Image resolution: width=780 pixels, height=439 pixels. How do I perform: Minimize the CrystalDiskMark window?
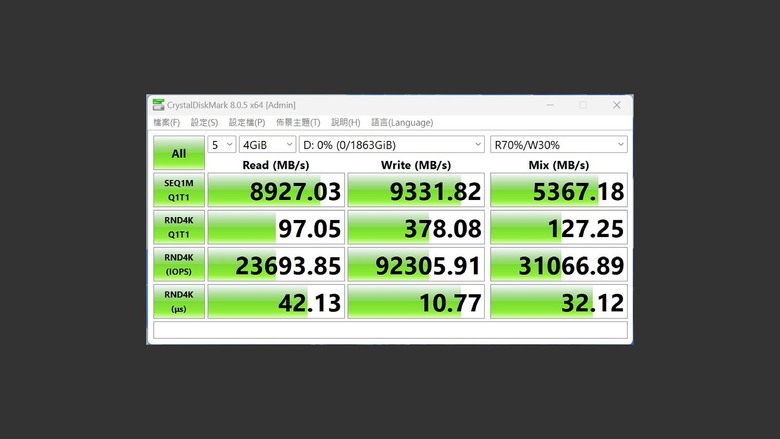point(550,105)
